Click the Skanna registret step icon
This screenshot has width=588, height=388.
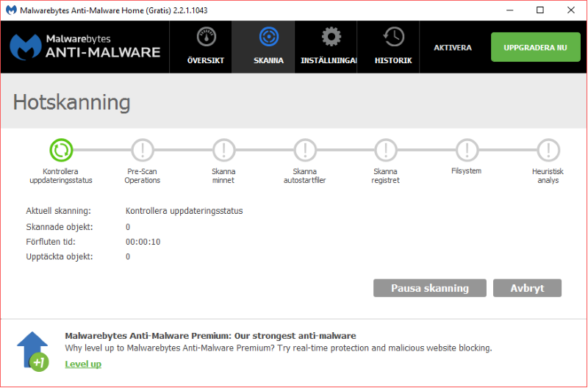point(385,150)
